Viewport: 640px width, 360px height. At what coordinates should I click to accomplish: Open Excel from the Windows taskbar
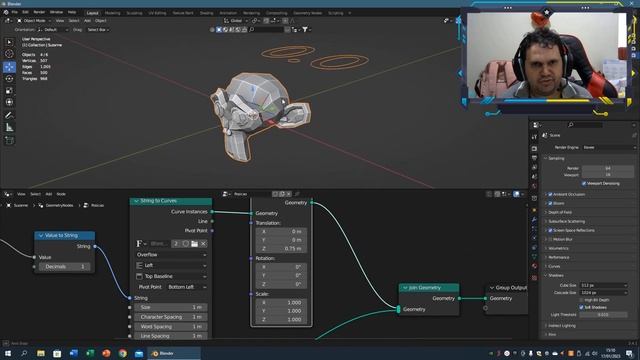[x=90, y=353]
